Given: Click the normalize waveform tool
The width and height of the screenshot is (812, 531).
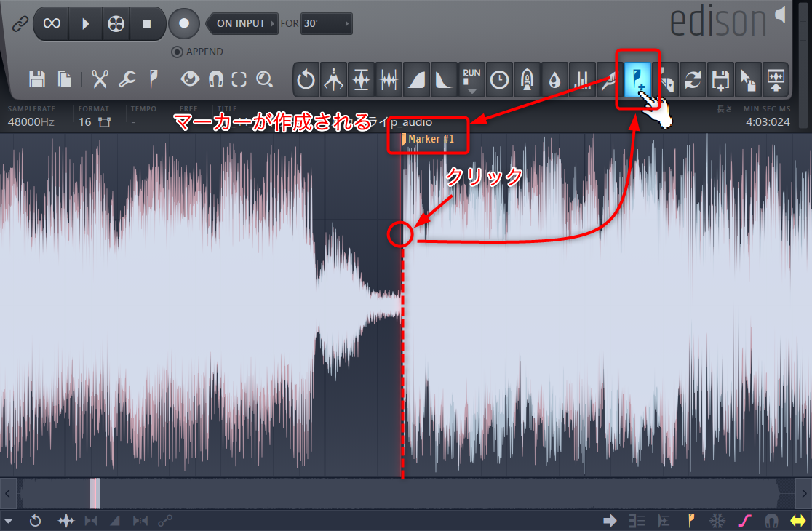Looking at the screenshot, I should (362, 80).
